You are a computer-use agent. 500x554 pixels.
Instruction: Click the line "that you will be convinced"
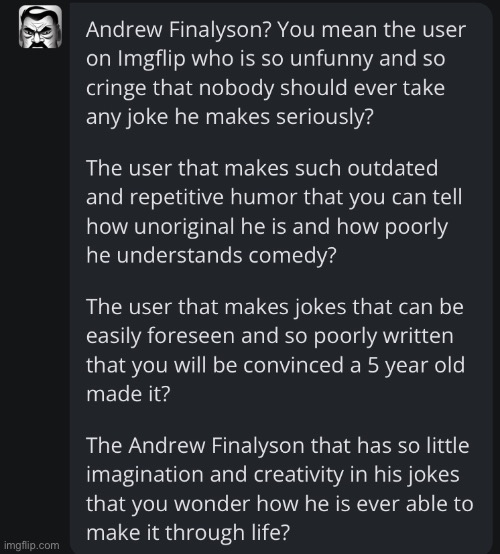276,365
